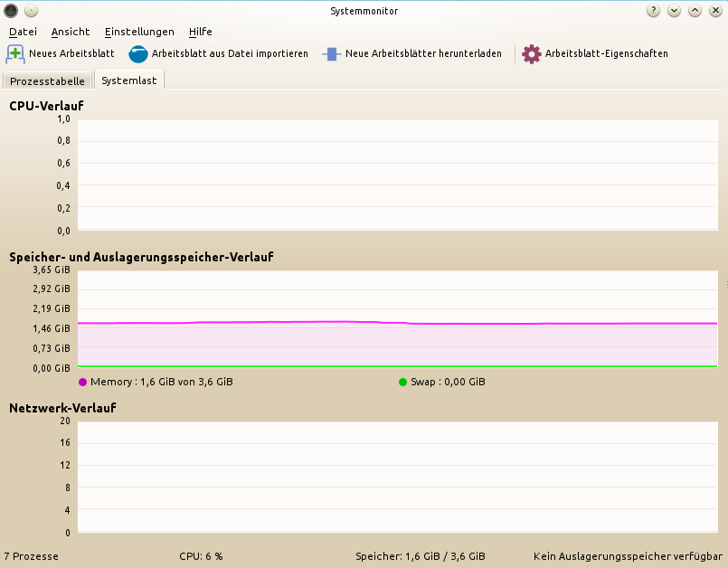Click inside the CPU-Verlauf graph area
728x568 pixels.
point(396,174)
